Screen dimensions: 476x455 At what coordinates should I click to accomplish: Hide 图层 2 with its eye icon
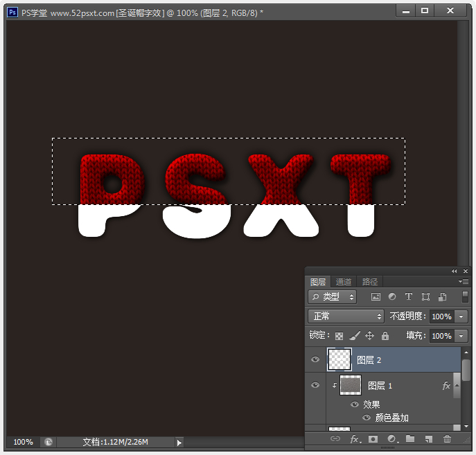click(x=315, y=359)
